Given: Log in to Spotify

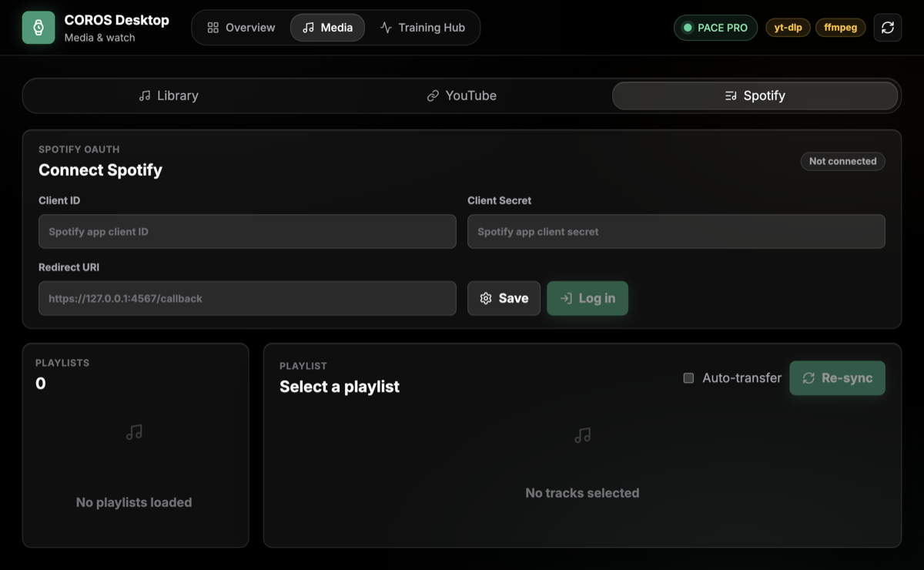Looking at the screenshot, I should pyautogui.click(x=588, y=298).
